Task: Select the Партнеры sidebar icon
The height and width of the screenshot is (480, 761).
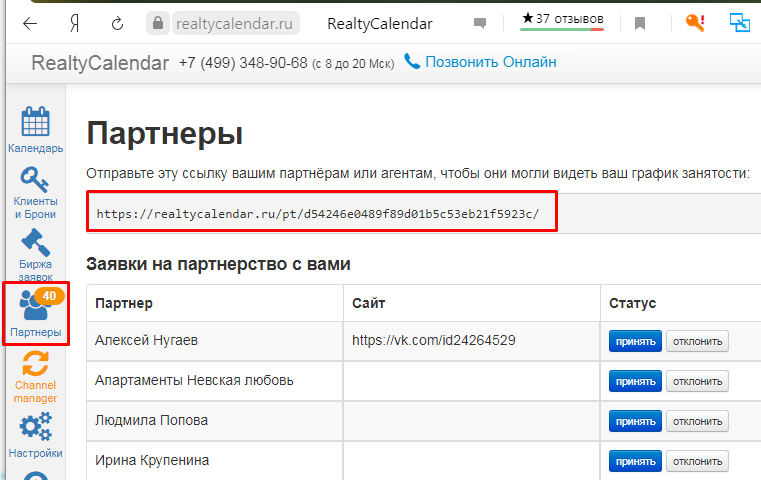Action: 35,314
